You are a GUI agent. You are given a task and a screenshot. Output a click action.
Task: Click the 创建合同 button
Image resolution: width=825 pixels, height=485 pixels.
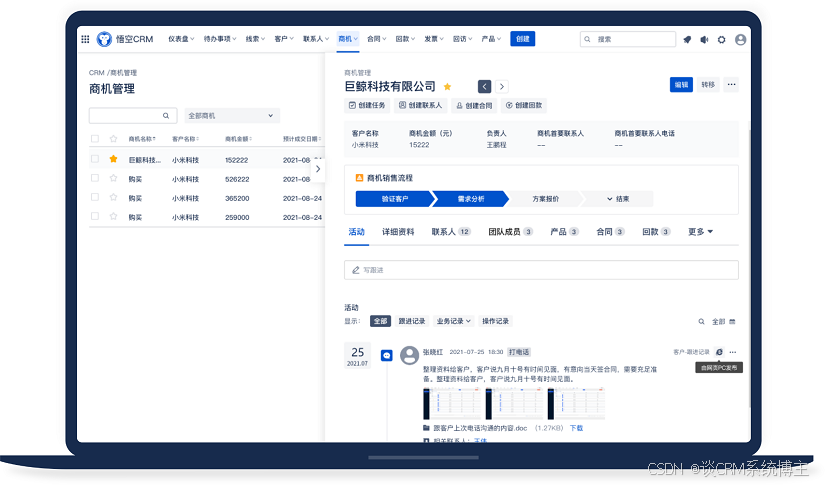tap(474, 106)
